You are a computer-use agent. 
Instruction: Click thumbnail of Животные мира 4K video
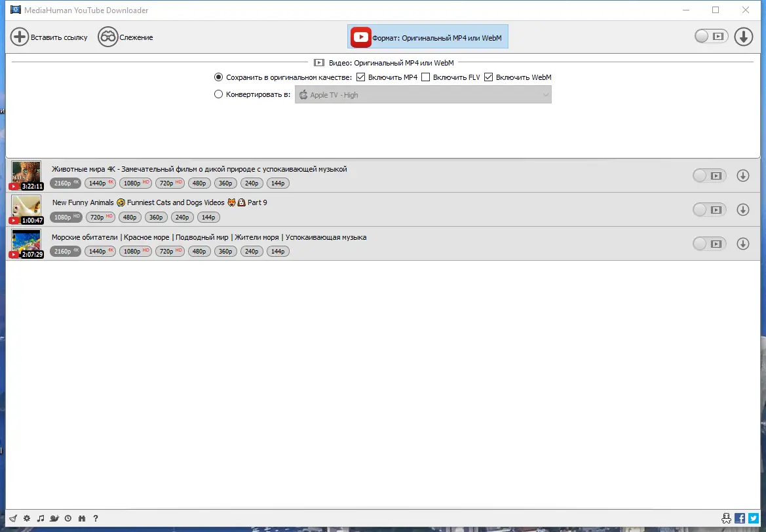click(x=26, y=176)
